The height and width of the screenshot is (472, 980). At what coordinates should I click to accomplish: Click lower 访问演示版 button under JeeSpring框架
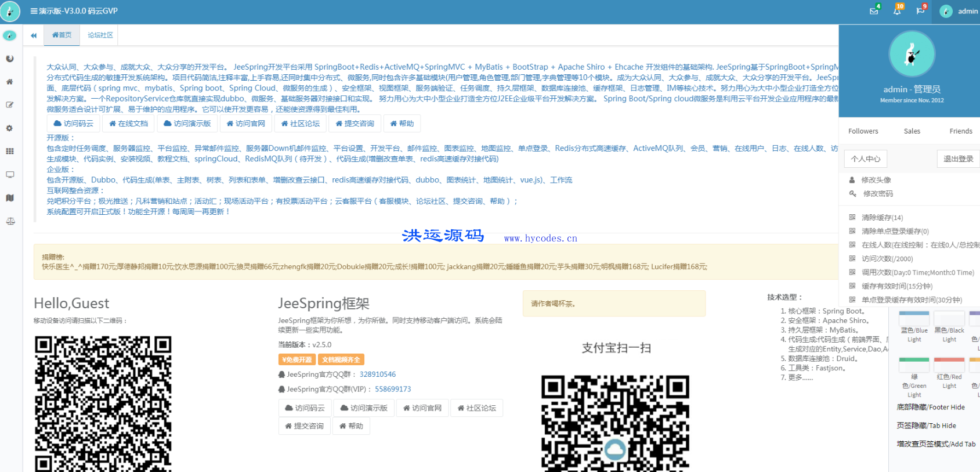click(364, 408)
